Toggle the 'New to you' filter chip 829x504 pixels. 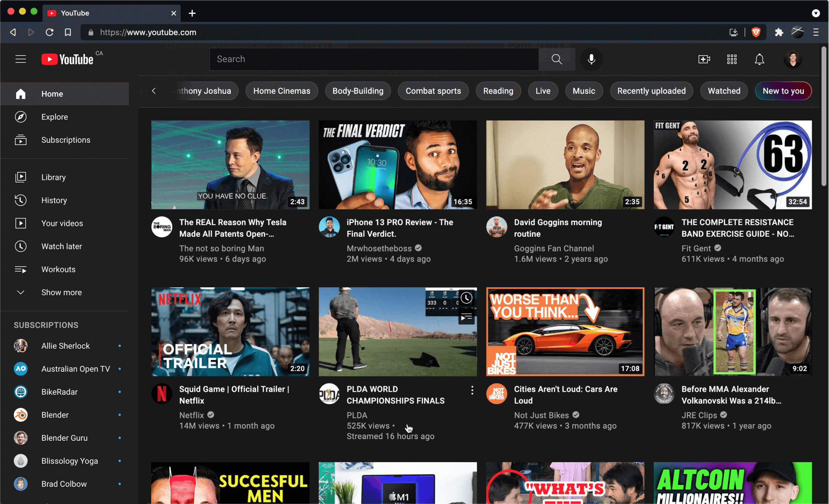tap(783, 91)
